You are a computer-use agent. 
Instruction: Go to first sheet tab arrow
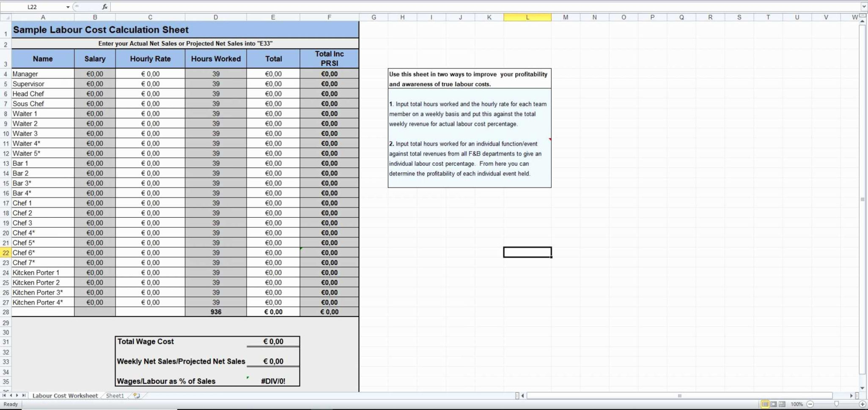tap(5, 396)
